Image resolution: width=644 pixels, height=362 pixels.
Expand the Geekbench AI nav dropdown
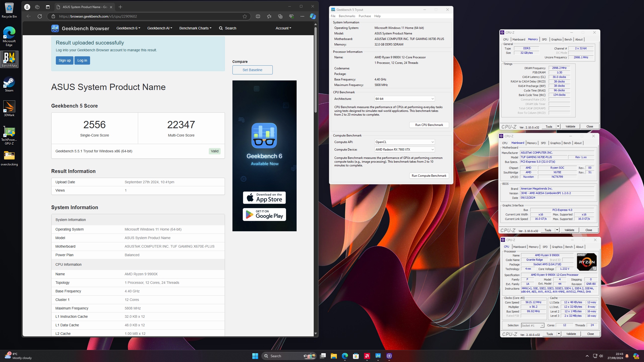point(160,28)
